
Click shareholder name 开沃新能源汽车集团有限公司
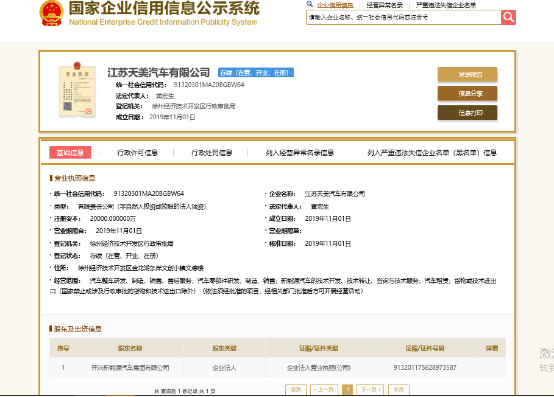coord(130,368)
